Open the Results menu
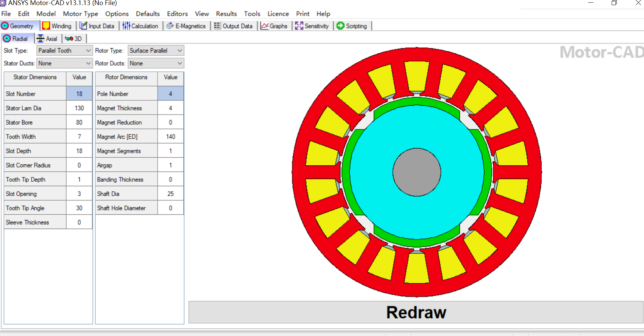 click(x=226, y=14)
